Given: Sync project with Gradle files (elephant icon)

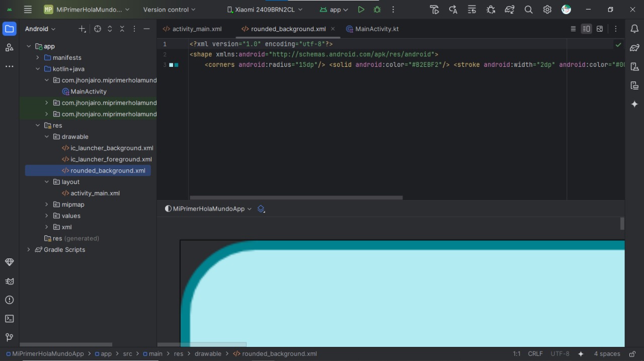Looking at the screenshot, I should point(510,10).
